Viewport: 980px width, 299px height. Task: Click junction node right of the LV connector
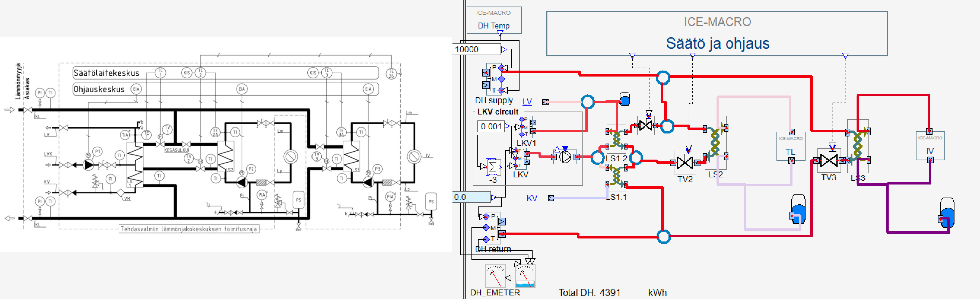(x=587, y=101)
